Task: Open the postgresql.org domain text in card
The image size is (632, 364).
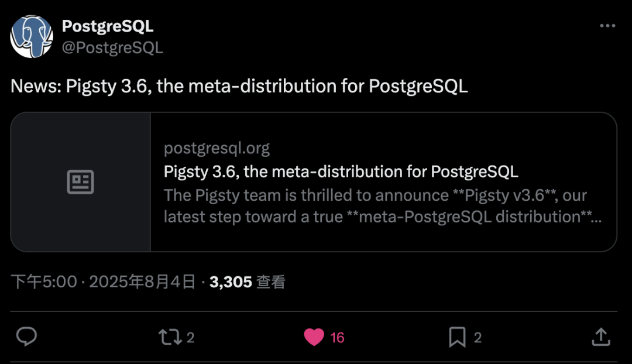Action: (217, 148)
